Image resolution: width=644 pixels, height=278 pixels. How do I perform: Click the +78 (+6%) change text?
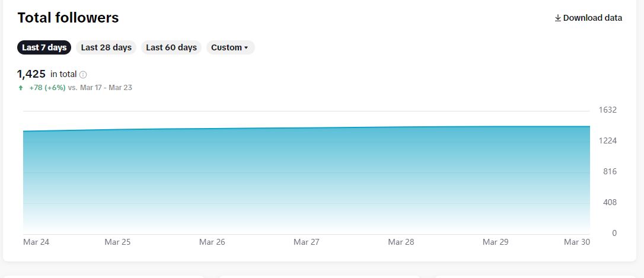point(47,88)
